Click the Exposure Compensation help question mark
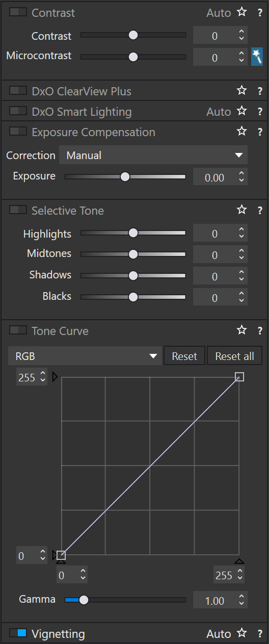 pyautogui.click(x=259, y=132)
